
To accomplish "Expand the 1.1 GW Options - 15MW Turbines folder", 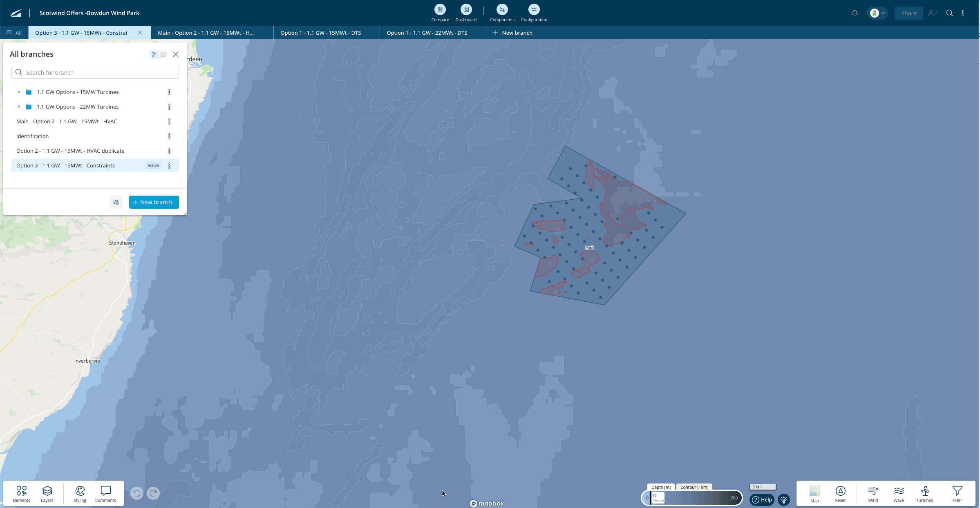I will point(19,92).
